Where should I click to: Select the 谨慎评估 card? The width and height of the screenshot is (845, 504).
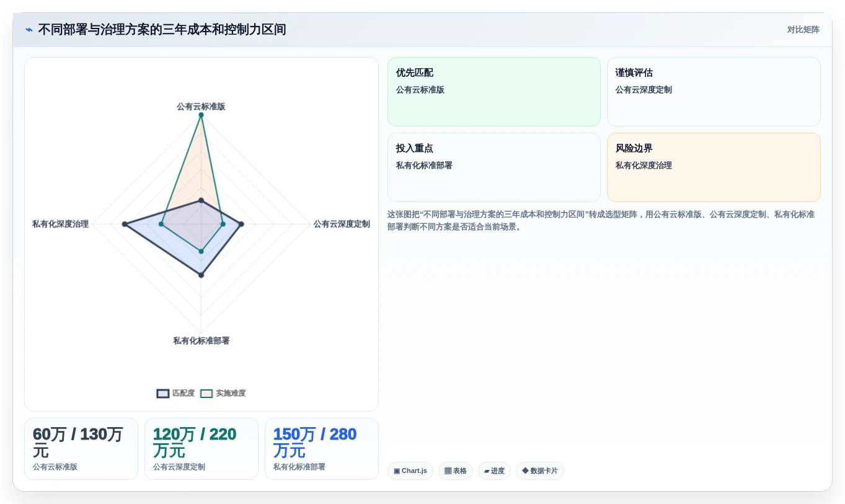(x=714, y=92)
